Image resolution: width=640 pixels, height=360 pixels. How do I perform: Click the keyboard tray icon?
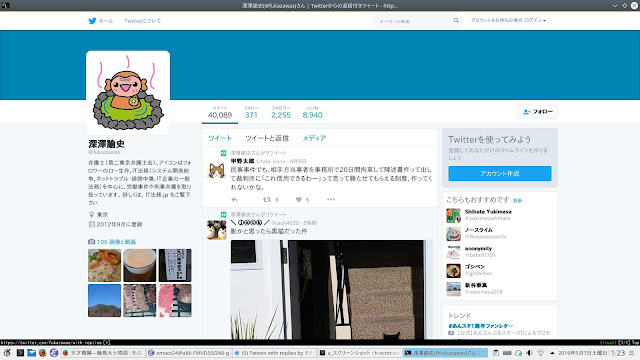click(507, 353)
